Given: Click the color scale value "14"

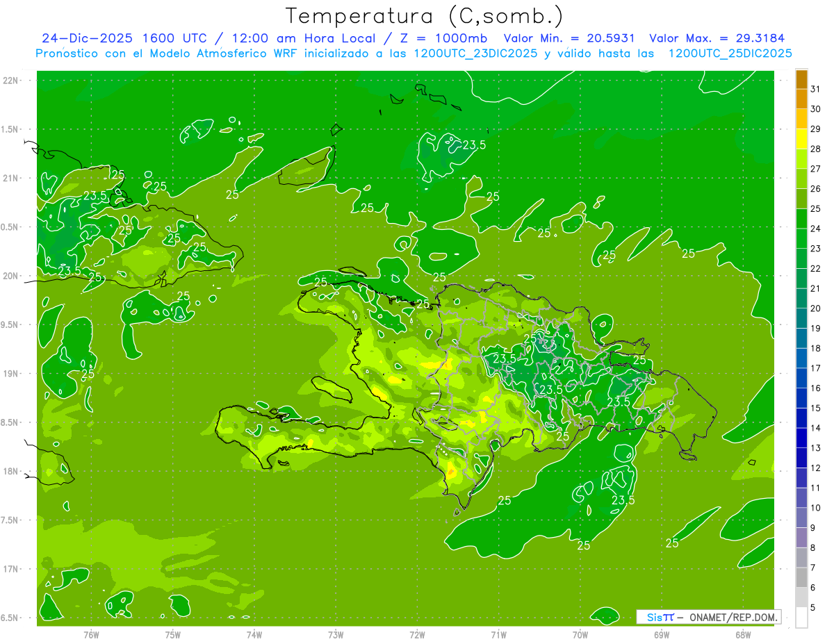Looking at the screenshot, I should 816,428.
